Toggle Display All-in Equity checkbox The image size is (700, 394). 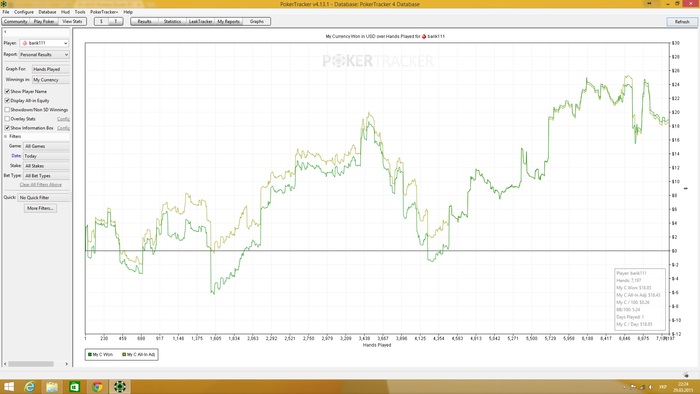(x=7, y=100)
